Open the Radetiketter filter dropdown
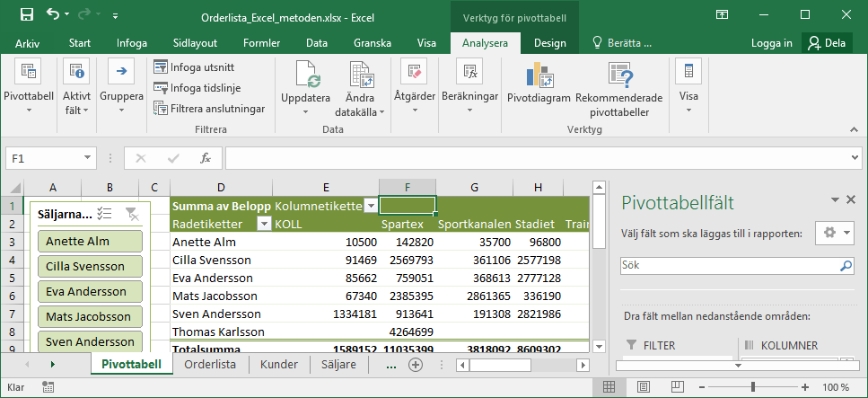 pyautogui.click(x=265, y=224)
